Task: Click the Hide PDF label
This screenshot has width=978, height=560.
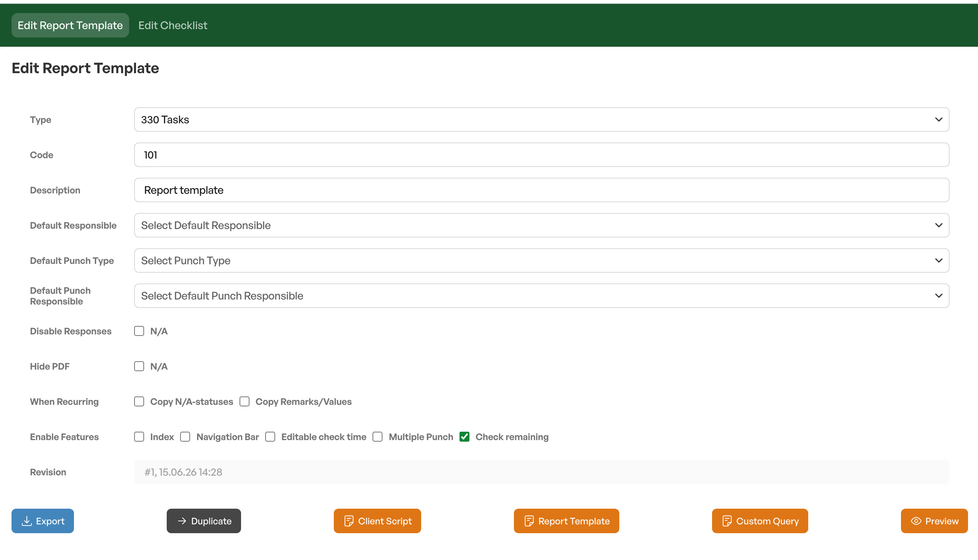Action: point(50,366)
